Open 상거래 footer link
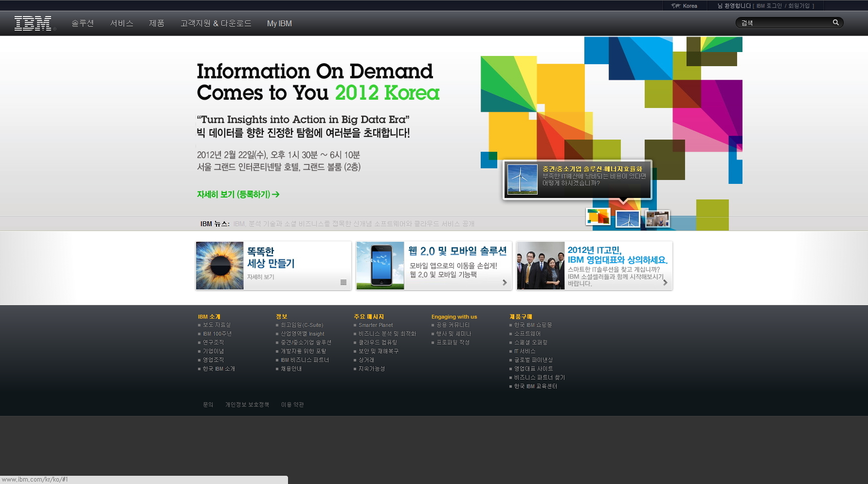Screen dimensions: 868x484 tap(366, 360)
